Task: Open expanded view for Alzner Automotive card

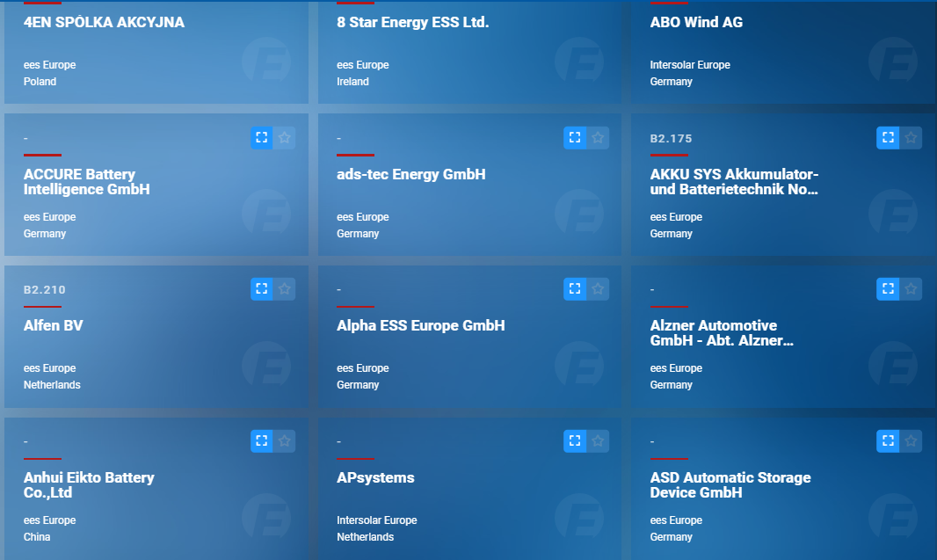Action: point(888,288)
